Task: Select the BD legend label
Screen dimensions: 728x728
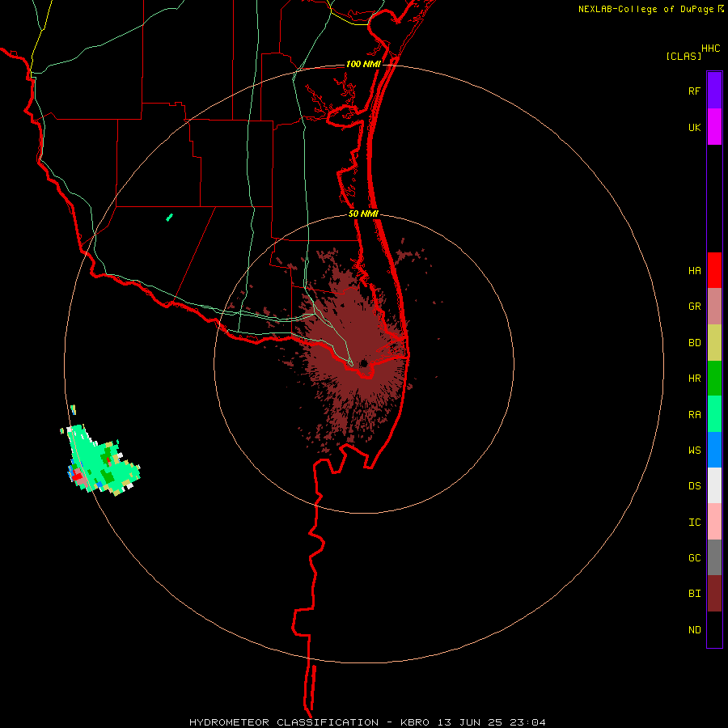Action: (x=694, y=343)
